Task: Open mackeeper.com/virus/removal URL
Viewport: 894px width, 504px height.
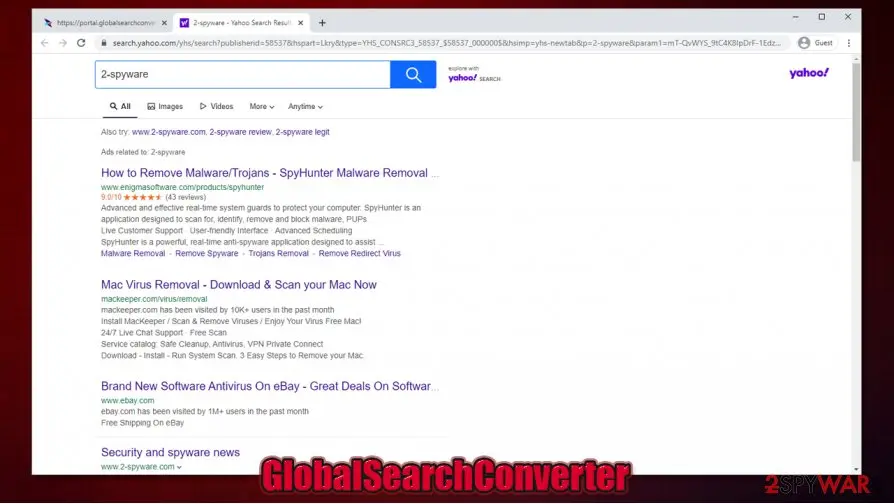Action: (154, 299)
